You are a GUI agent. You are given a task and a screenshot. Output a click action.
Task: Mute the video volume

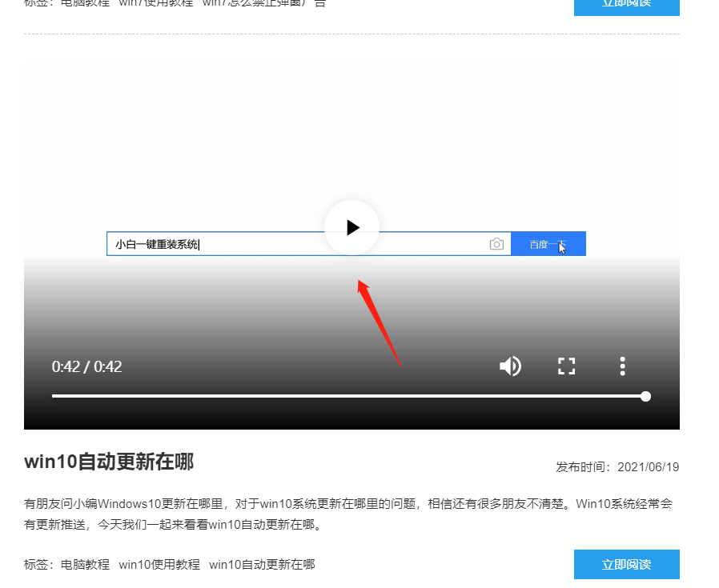pyautogui.click(x=510, y=366)
